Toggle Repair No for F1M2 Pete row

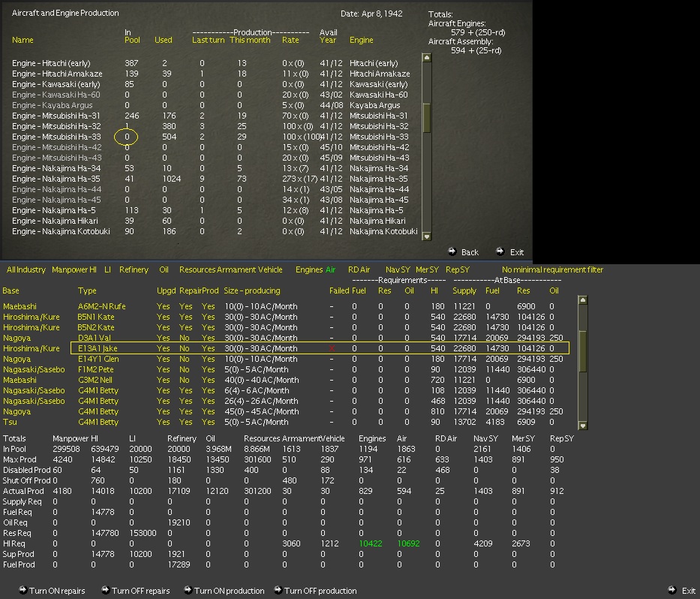pyautogui.click(x=185, y=370)
